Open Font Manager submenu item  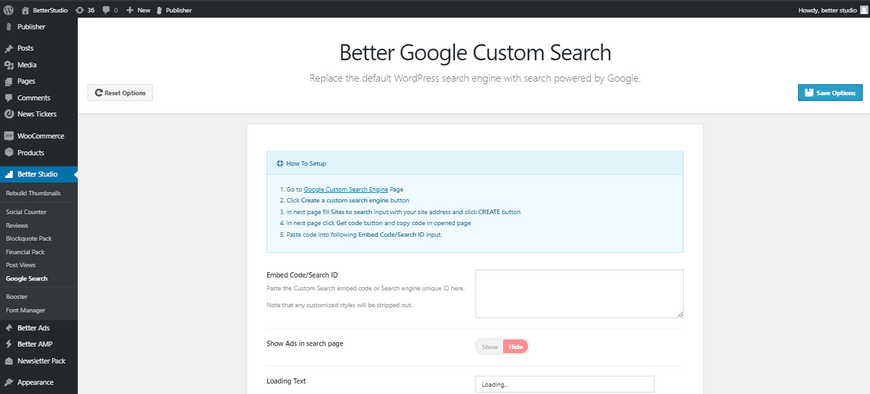26,310
